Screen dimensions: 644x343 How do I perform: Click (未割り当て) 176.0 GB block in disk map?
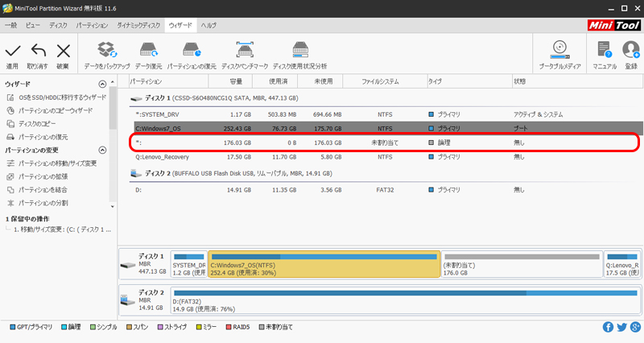pos(522,264)
